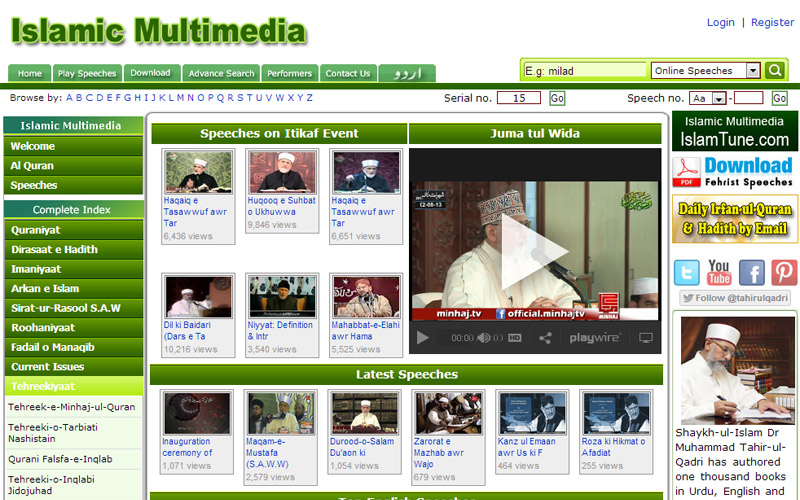Click Go button next to Serial no.

coord(557,98)
